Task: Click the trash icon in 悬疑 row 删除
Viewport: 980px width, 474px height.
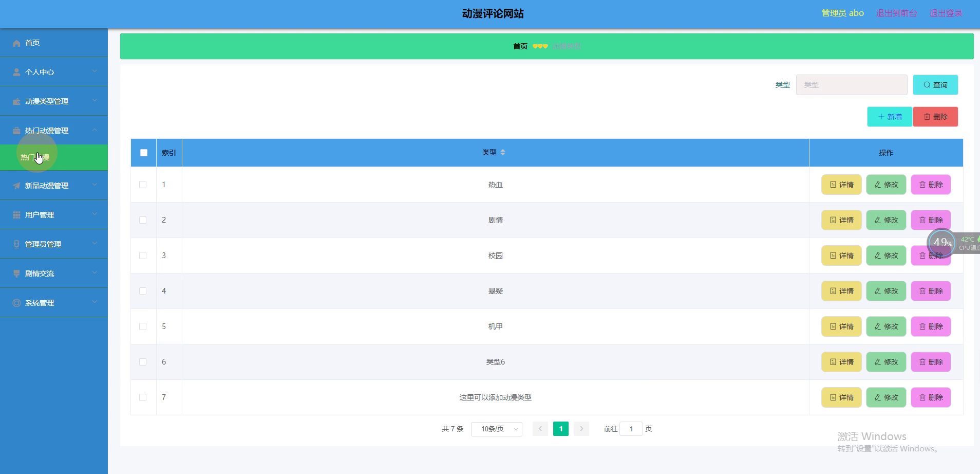Action: click(x=922, y=291)
